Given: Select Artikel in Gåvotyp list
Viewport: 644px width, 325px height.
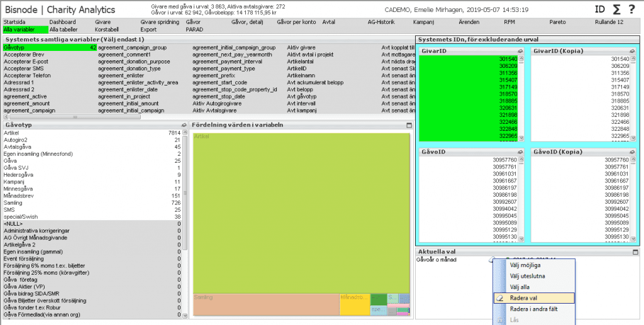Looking at the screenshot, I should click(92, 133).
